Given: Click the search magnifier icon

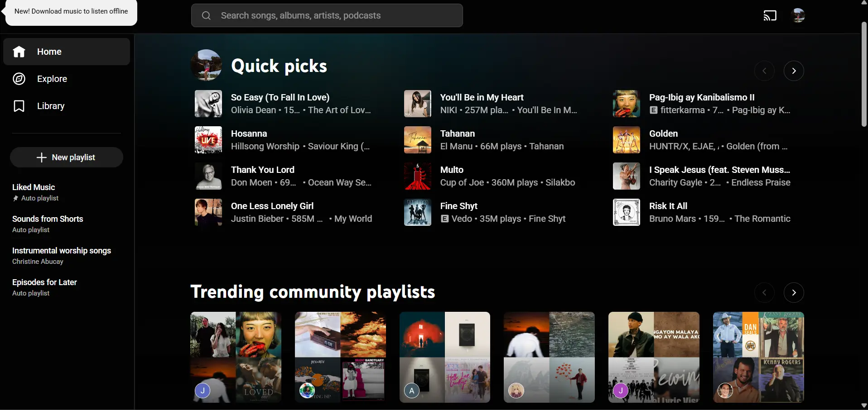Looking at the screenshot, I should pos(206,16).
